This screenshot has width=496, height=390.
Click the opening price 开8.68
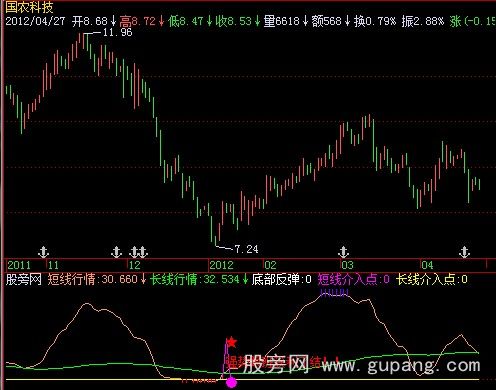90,22
